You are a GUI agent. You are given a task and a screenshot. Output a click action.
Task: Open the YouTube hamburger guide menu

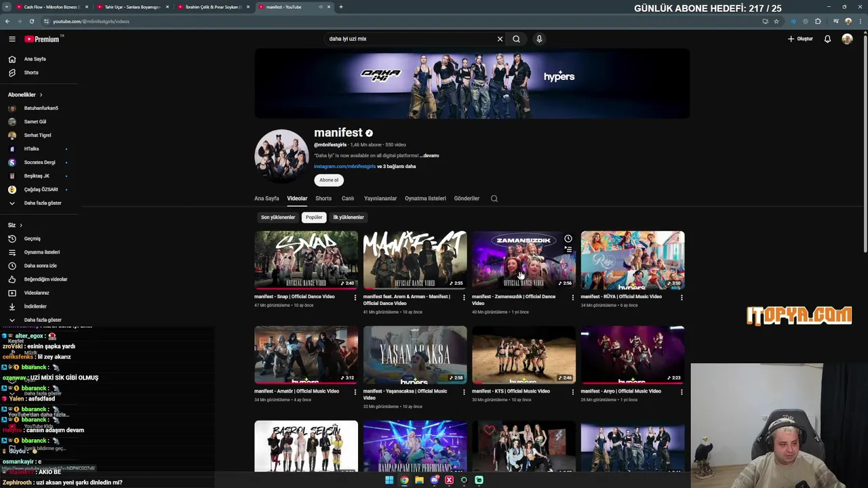(x=12, y=39)
